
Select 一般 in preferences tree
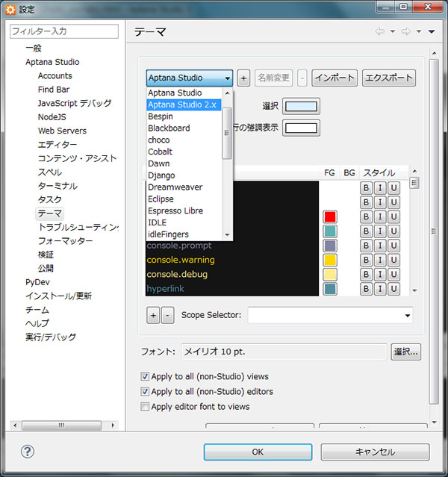coord(34,48)
